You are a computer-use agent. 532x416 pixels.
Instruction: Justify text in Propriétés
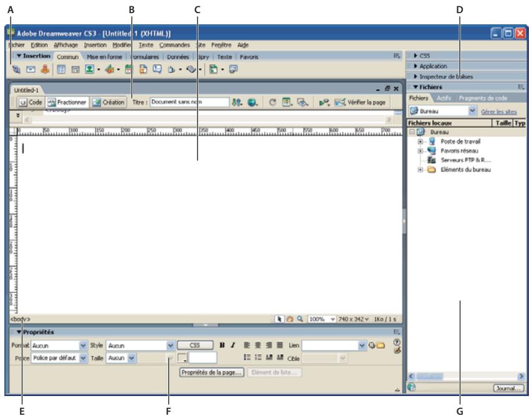[280, 345]
